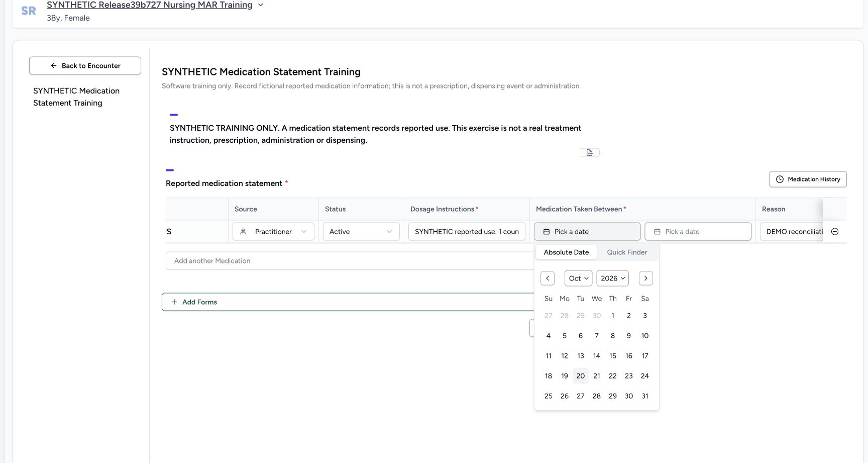Select October 4 in the calendar

[549, 336]
